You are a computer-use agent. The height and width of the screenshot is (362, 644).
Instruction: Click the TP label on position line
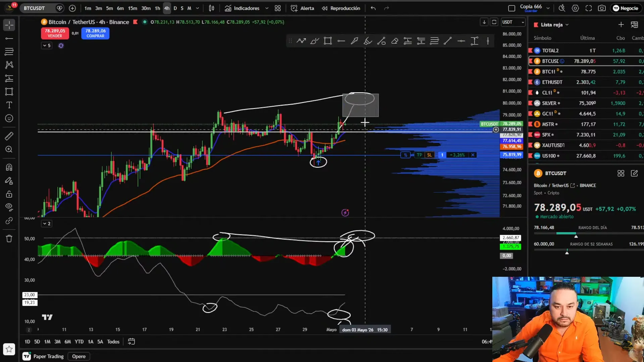419,155
